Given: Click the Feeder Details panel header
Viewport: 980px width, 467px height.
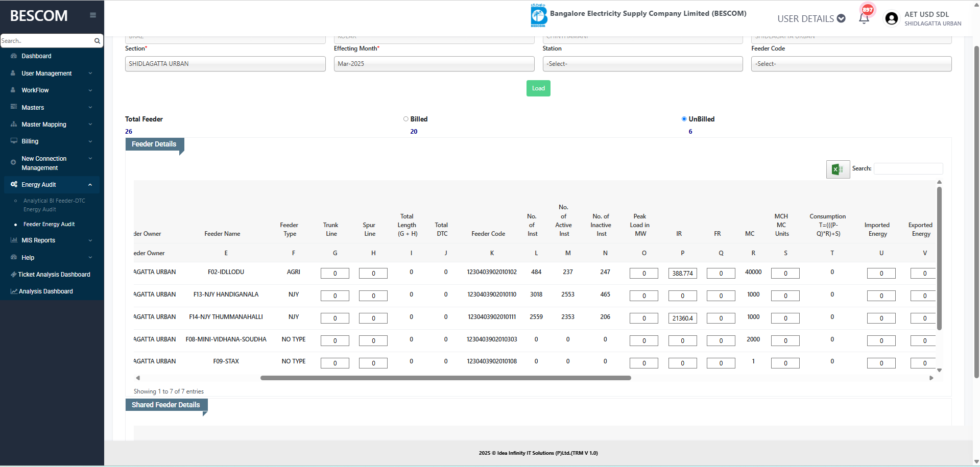Looking at the screenshot, I should (x=154, y=144).
